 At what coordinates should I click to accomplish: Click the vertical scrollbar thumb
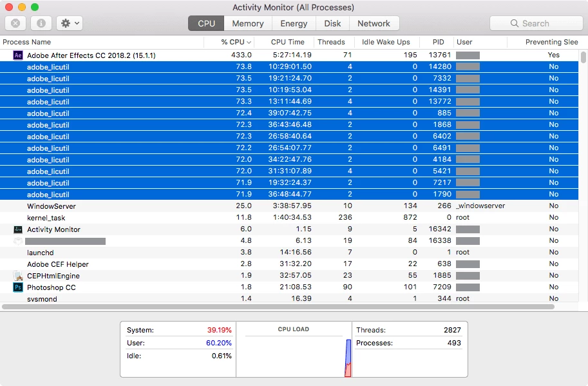point(583,57)
